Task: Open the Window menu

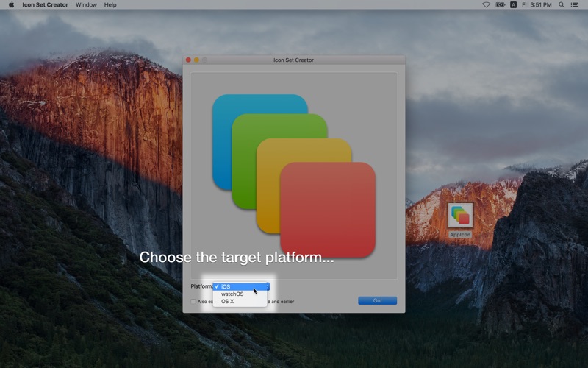Action: [x=86, y=5]
